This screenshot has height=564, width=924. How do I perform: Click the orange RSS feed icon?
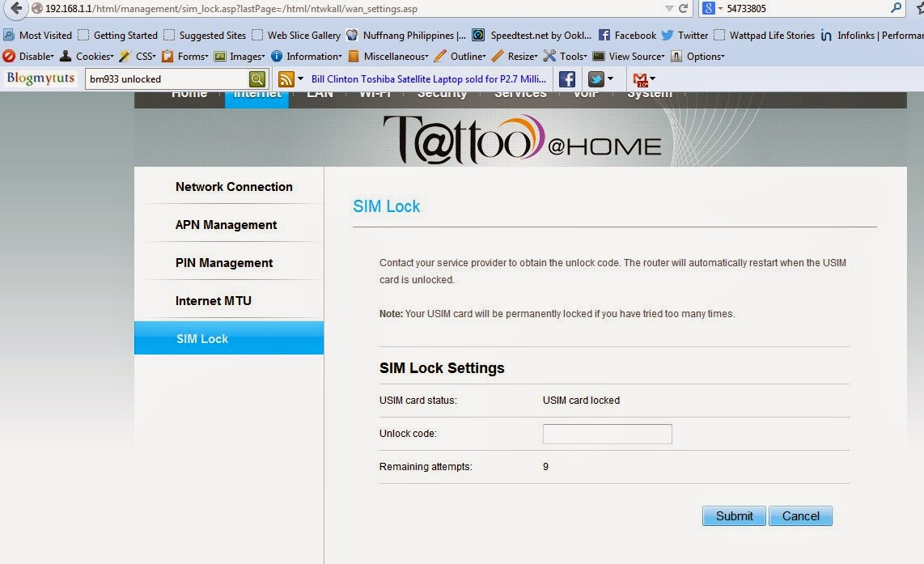tap(286, 79)
